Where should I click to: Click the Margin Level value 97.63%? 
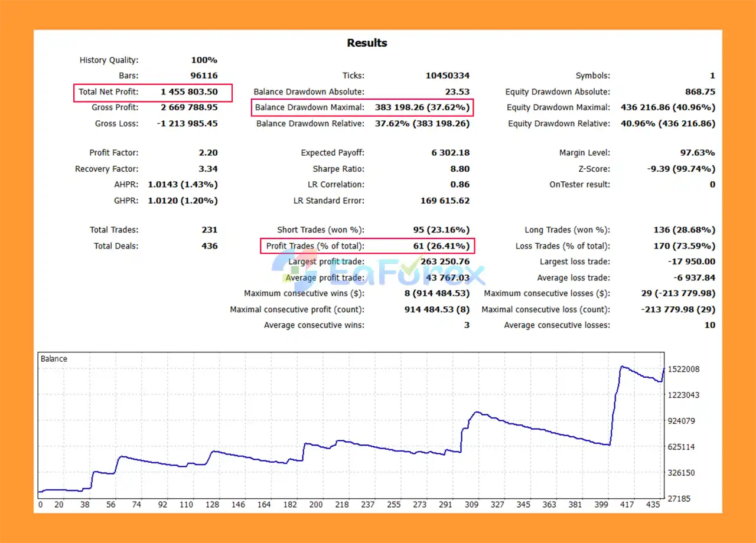pos(697,153)
